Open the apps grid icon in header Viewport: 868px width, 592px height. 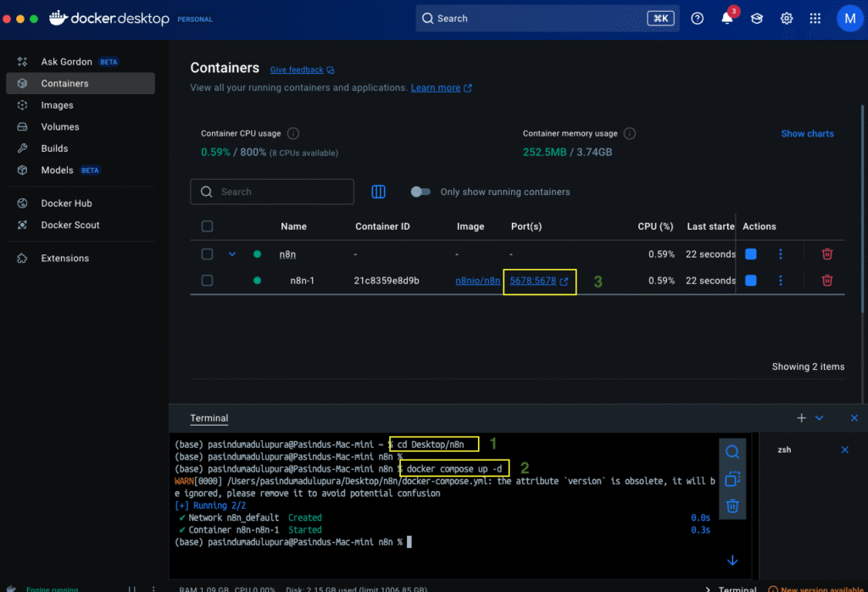[815, 19]
